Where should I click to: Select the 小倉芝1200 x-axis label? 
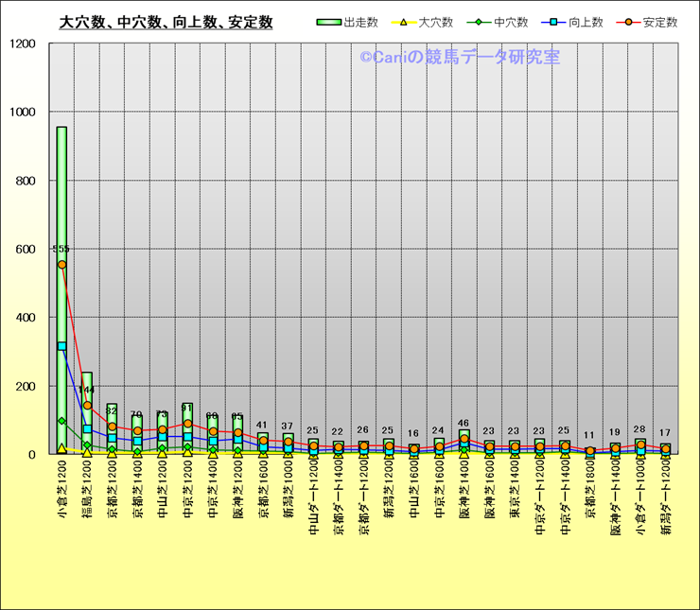pyautogui.click(x=61, y=496)
